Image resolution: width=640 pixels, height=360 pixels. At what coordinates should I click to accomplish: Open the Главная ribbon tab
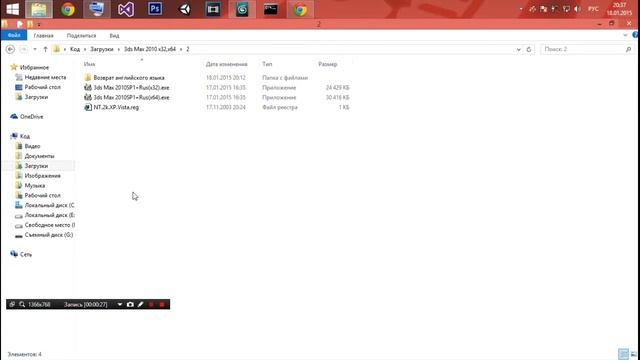click(x=43, y=36)
